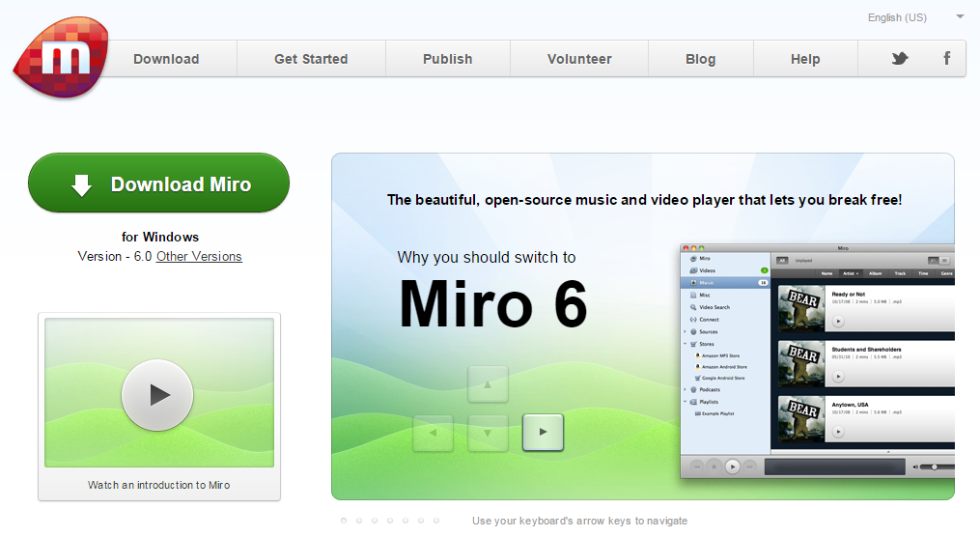Viewport: 980px width, 537px height.
Task: Open the Get Started menu item
Action: (311, 59)
